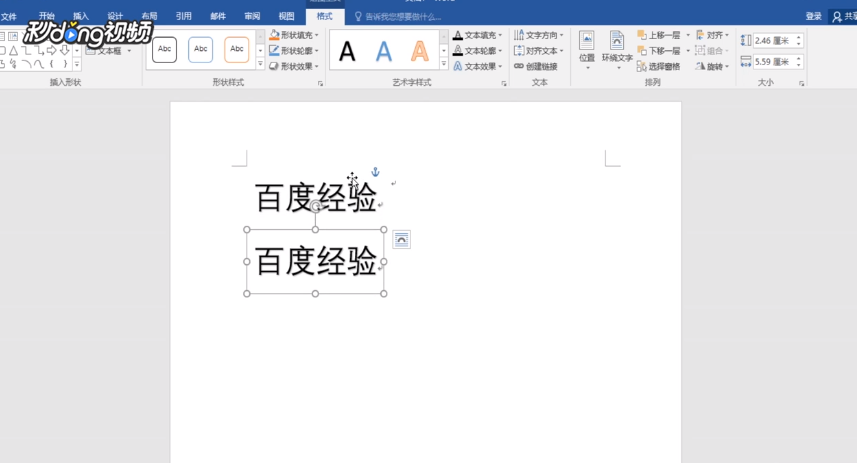Viewport: 857px width, 463px height.
Task: Select the down arrow shape
Action: coord(64,51)
